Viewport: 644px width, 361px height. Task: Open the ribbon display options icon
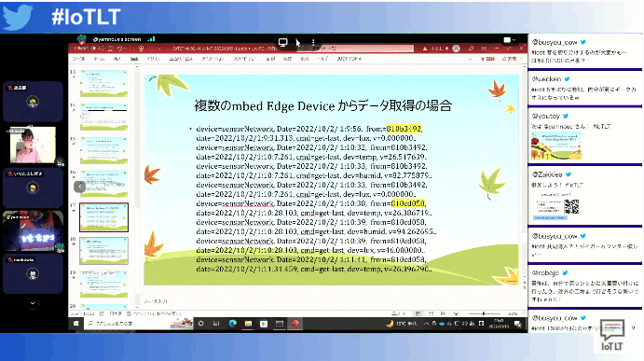click(x=484, y=49)
